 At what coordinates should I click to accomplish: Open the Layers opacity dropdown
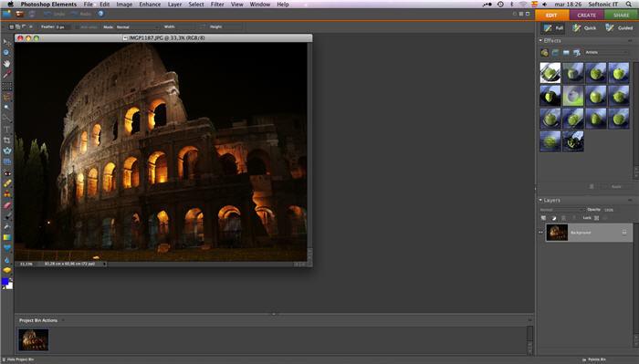click(611, 210)
